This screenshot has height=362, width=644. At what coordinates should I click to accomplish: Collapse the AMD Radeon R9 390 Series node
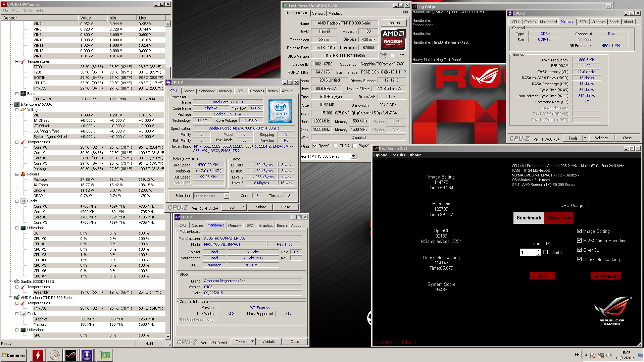pyautogui.click(x=10, y=298)
